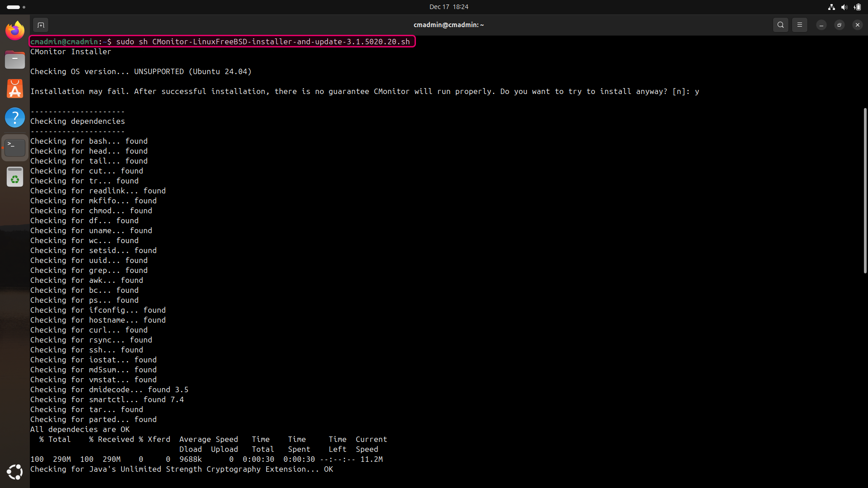Click the 'Checking for ifconfig' line
The image size is (868, 488).
click(x=98, y=310)
